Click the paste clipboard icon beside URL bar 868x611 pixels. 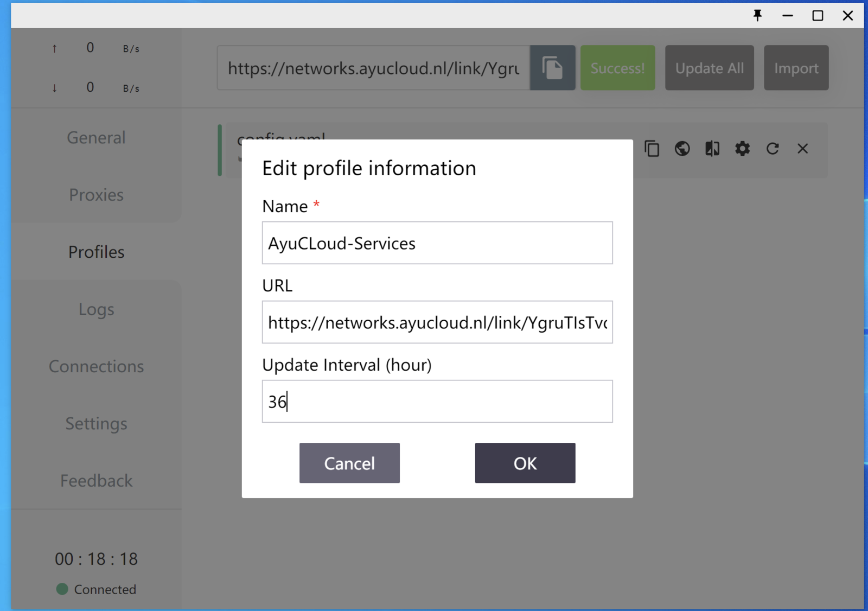pyautogui.click(x=552, y=68)
